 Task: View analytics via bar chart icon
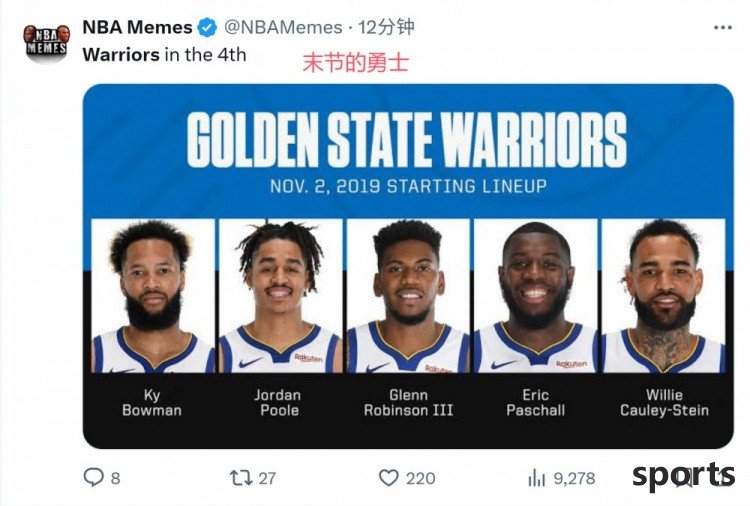point(537,478)
